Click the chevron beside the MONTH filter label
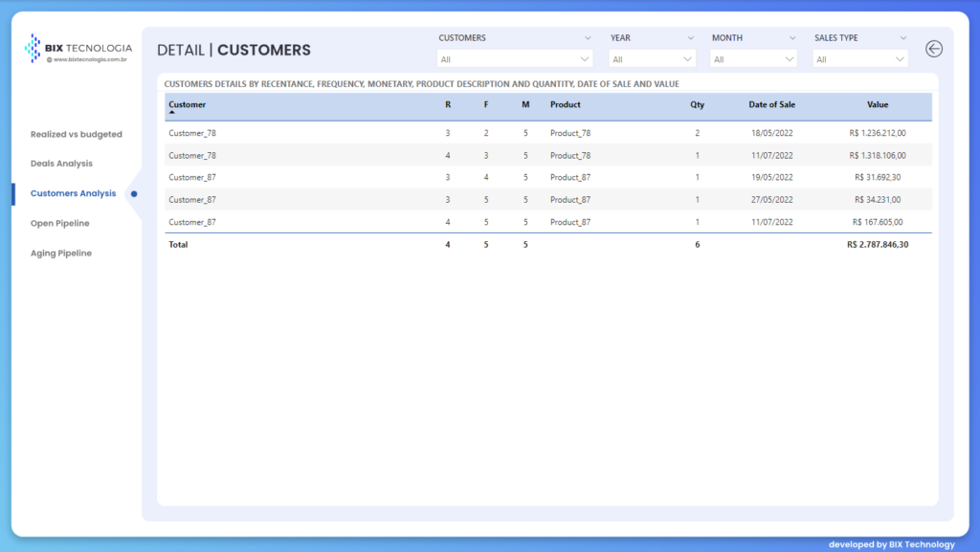Viewport: 980px width, 552px height. (791, 38)
